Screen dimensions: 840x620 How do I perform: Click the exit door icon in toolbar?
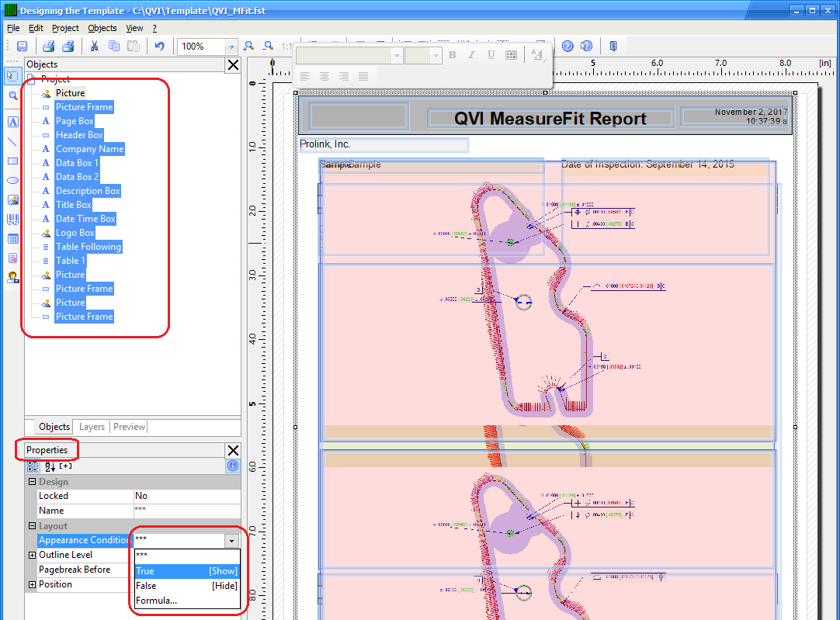pos(613,47)
